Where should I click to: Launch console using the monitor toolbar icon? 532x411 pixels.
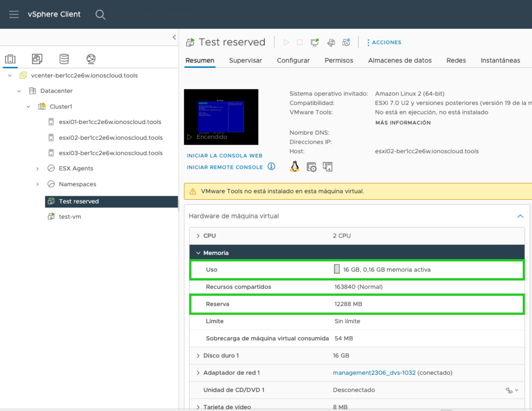315,42
